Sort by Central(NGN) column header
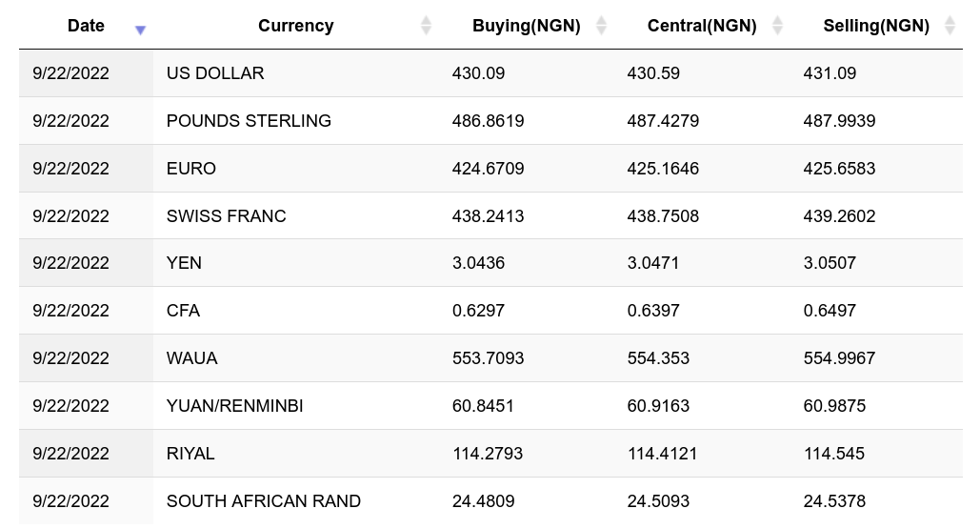Screen dimensions: 980x529 click(x=701, y=26)
